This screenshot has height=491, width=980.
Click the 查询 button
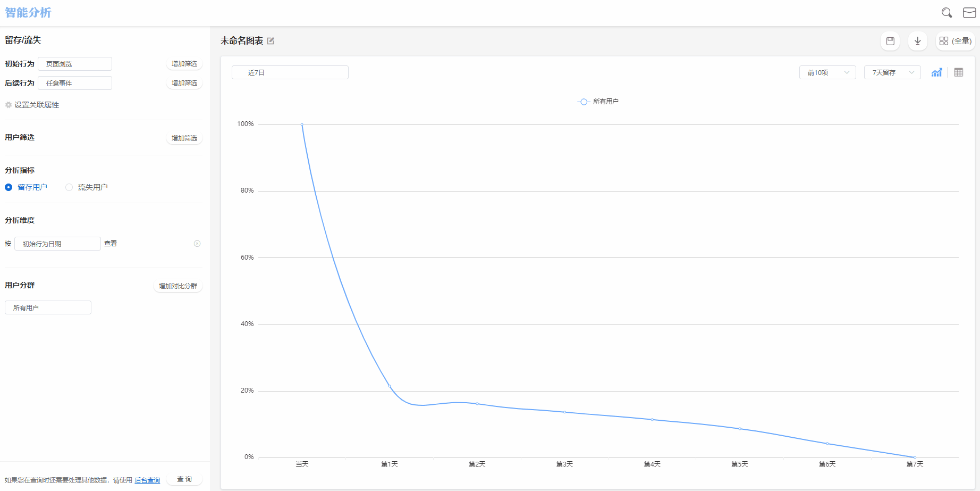tap(184, 479)
